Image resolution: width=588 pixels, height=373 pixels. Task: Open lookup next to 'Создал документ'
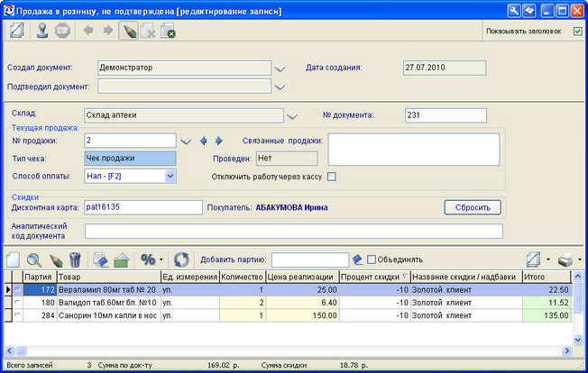click(280, 68)
